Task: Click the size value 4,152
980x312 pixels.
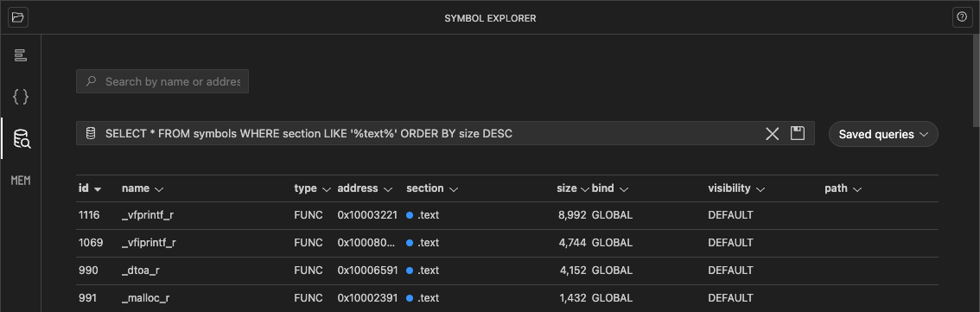Action: tap(573, 271)
